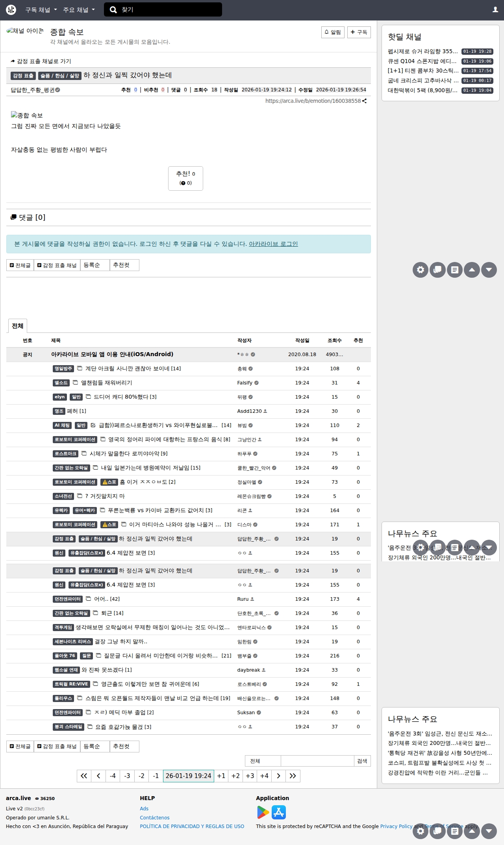This screenshot has width=504, height=845.
Task: Click the broken 채널 아이콘 channel image
Action: point(25,31)
